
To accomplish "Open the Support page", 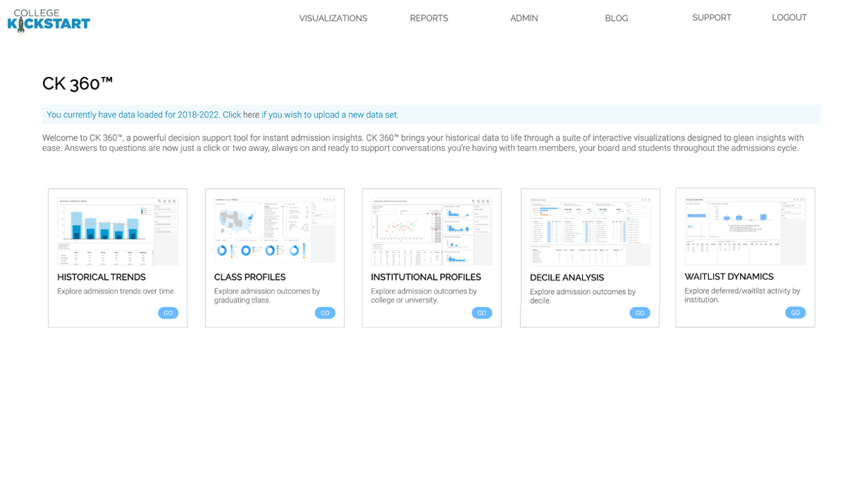I will 712,17.
